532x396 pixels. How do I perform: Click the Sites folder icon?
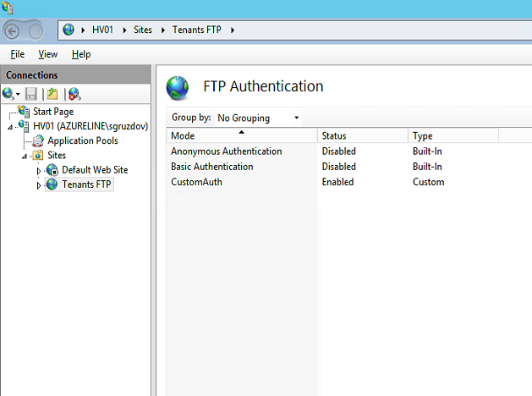pos(38,155)
